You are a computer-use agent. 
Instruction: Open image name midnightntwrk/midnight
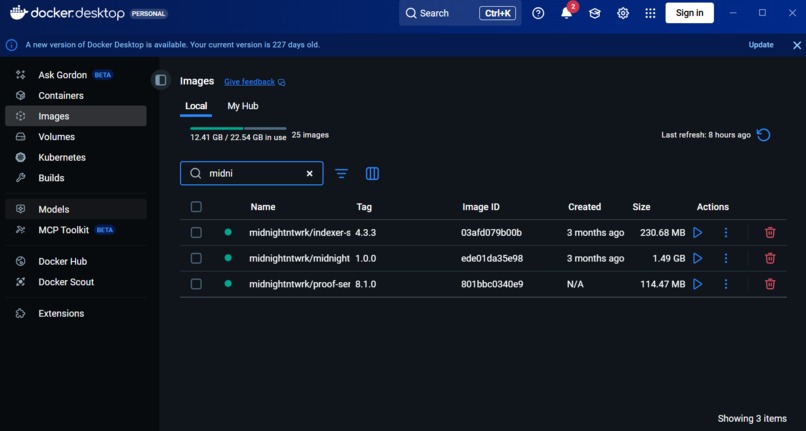[299, 258]
